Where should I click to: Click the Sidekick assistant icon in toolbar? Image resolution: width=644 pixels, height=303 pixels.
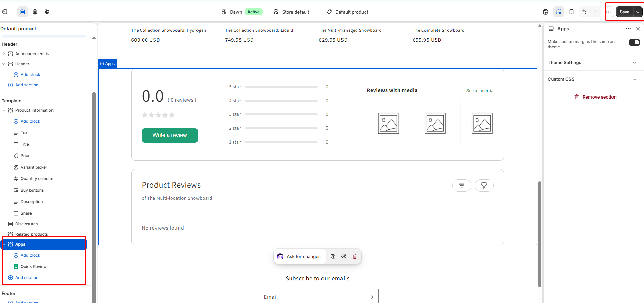tap(546, 12)
